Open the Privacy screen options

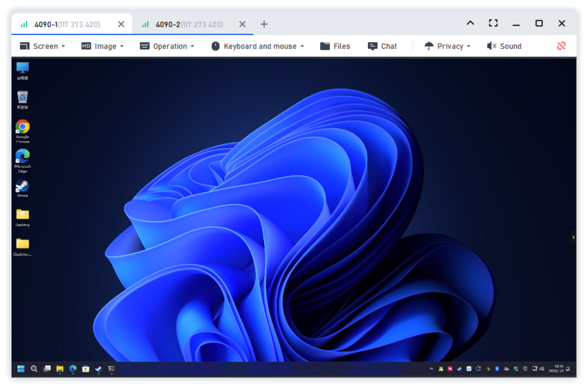coord(447,46)
